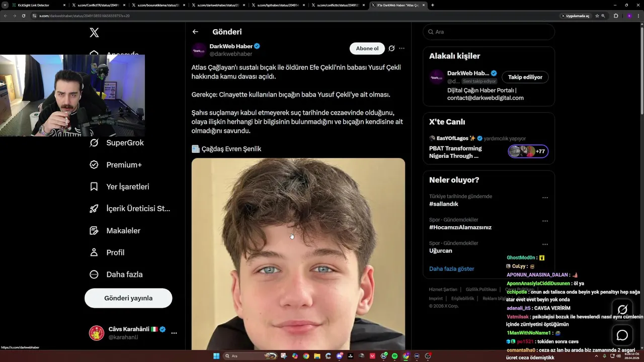This screenshot has height=362, width=644.
Task: Click the floating Grok button at the right edge
Action: click(622, 310)
